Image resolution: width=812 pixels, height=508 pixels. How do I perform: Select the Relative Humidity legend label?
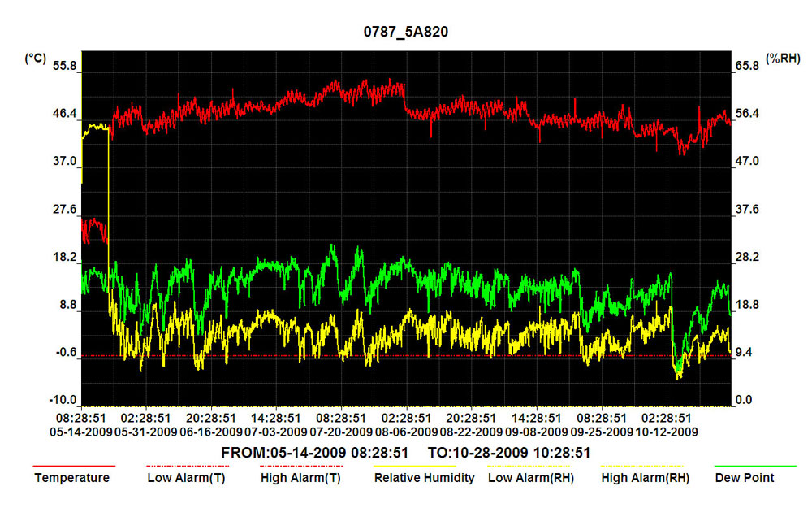pyautogui.click(x=424, y=478)
